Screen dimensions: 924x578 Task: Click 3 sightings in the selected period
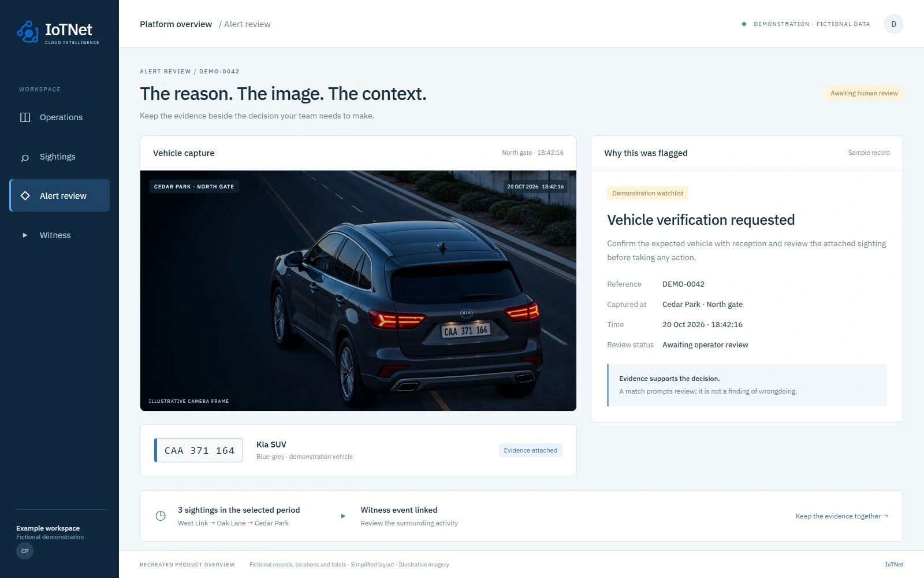[x=239, y=510]
